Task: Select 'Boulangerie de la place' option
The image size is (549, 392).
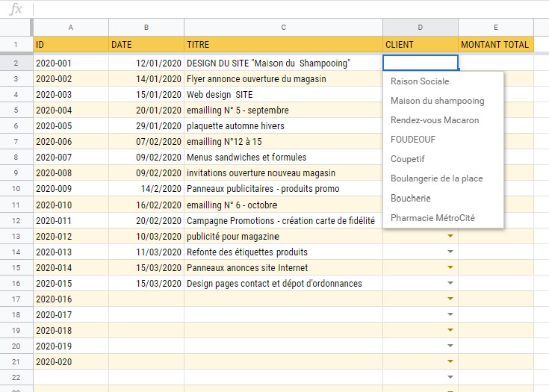Action: (443, 178)
